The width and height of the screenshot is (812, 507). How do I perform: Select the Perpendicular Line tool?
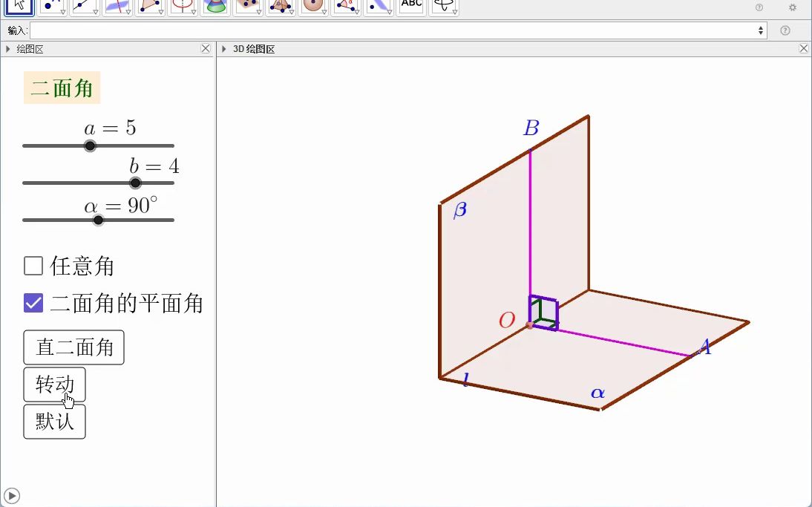click(x=117, y=6)
